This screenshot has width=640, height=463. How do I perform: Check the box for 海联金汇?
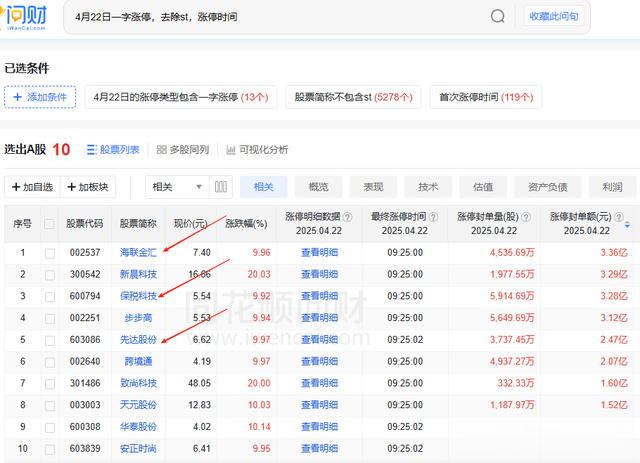(50, 253)
